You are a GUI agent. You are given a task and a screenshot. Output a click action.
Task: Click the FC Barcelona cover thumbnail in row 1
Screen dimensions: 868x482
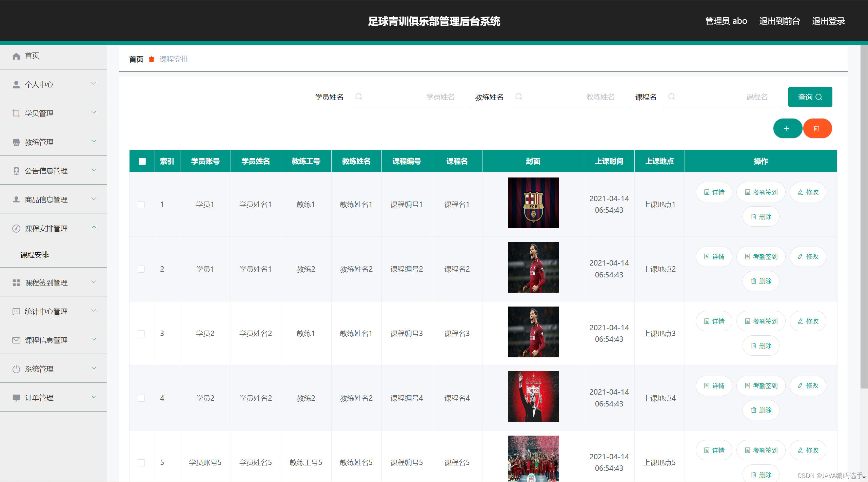(533, 203)
